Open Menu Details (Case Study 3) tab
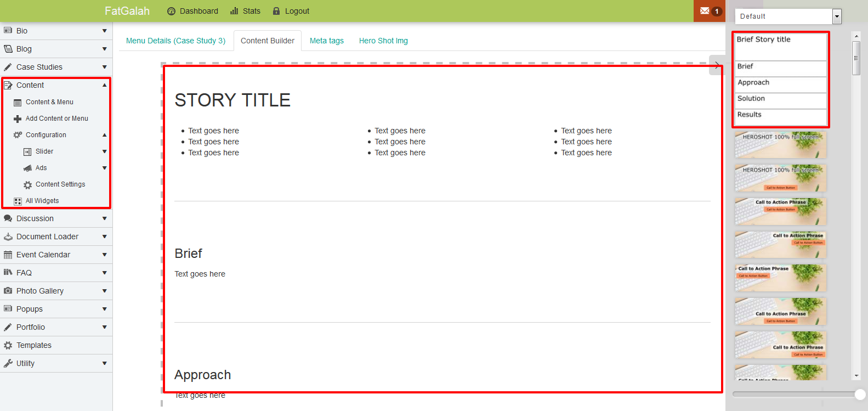 point(175,41)
